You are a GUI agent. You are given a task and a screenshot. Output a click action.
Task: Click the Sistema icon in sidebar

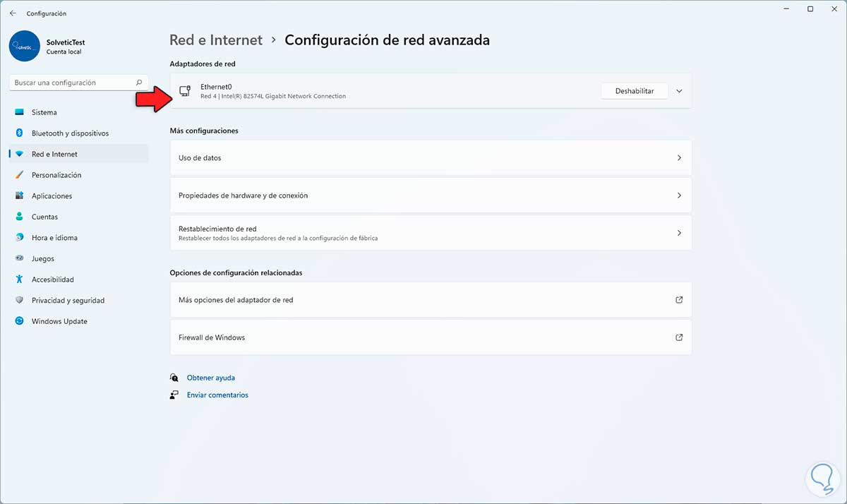point(19,112)
